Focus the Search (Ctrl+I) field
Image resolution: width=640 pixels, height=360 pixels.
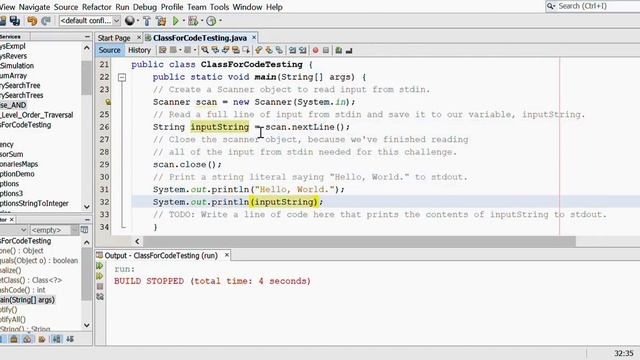pos(593,6)
